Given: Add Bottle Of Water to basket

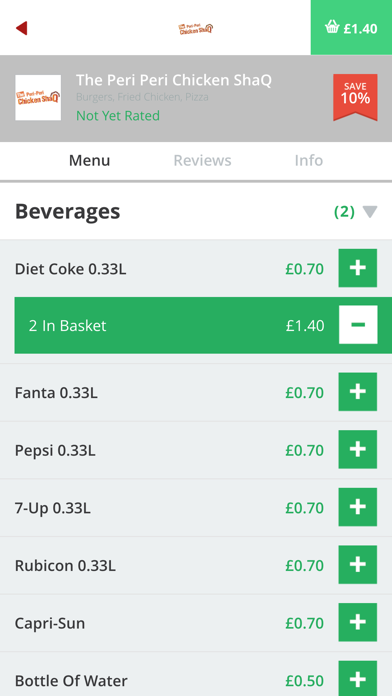Looking at the screenshot, I should (358, 678).
